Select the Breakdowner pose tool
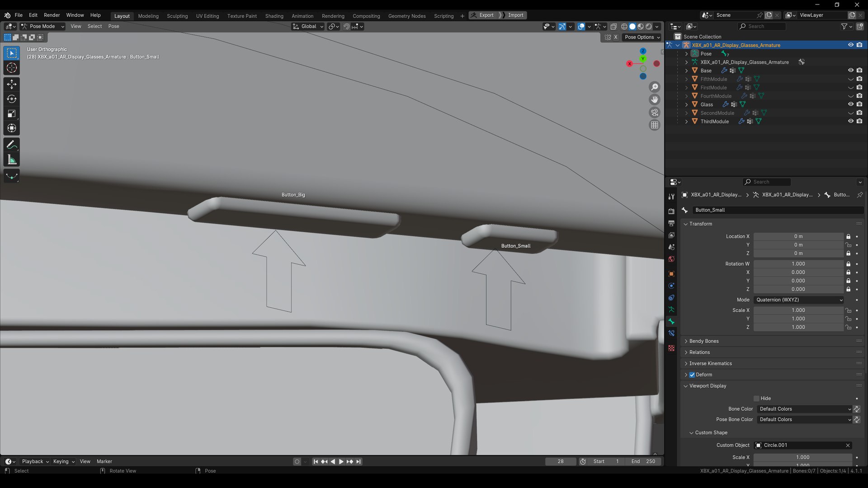Viewport: 868px width, 488px height. pyautogui.click(x=12, y=176)
